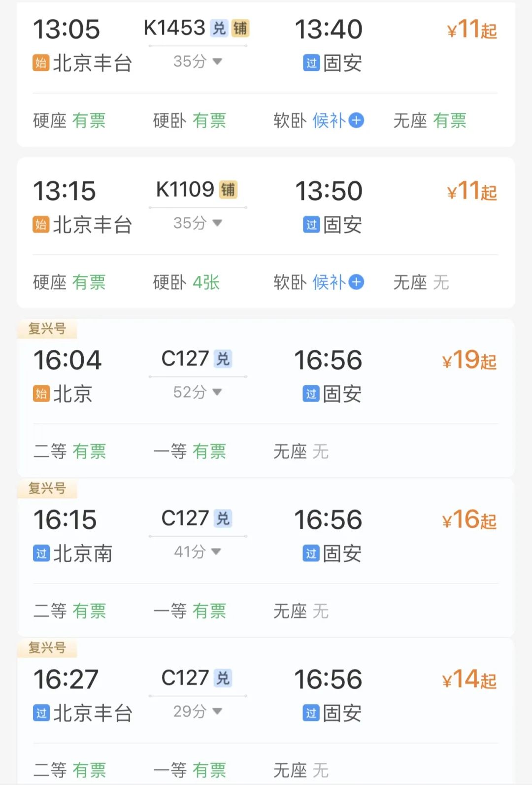Screen dimensions: 532x785
Task: Tap the 兑 icon on 16:04 C127
Action: coord(223,359)
